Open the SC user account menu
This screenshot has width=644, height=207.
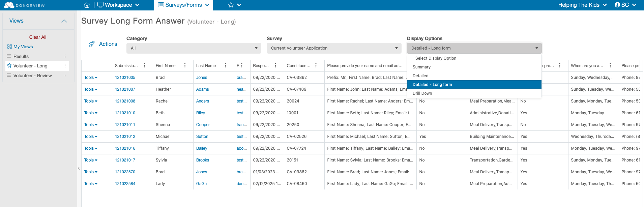625,5
